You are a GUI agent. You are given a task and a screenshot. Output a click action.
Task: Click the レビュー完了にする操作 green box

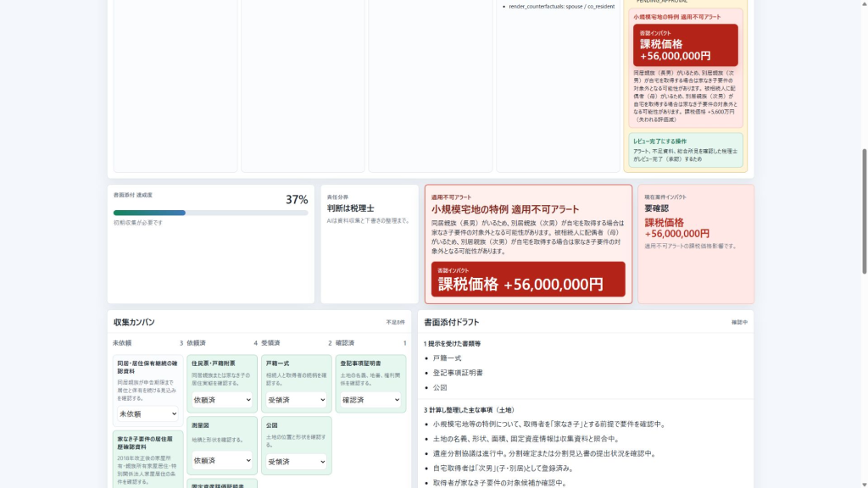coord(685,150)
